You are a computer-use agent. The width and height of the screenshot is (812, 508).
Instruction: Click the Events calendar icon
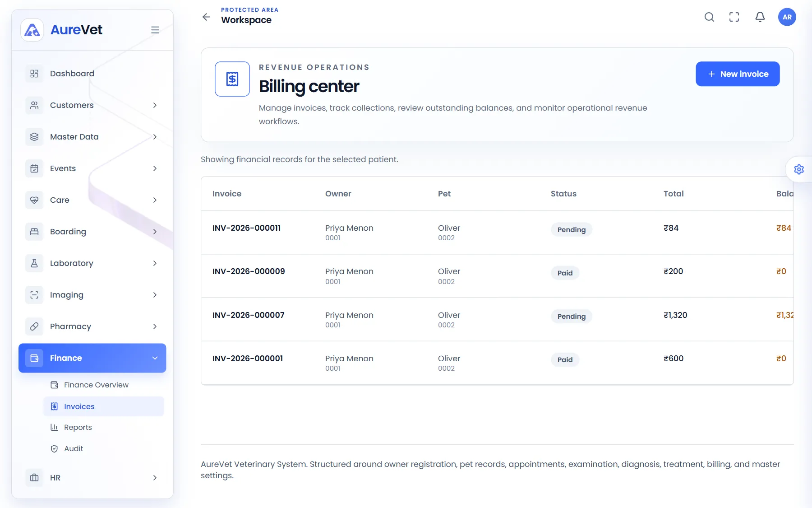[34, 168]
